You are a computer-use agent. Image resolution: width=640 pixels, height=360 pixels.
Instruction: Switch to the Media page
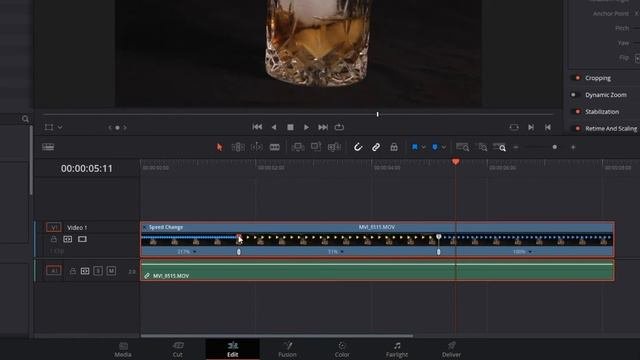pyautogui.click(x=123, y=349)
